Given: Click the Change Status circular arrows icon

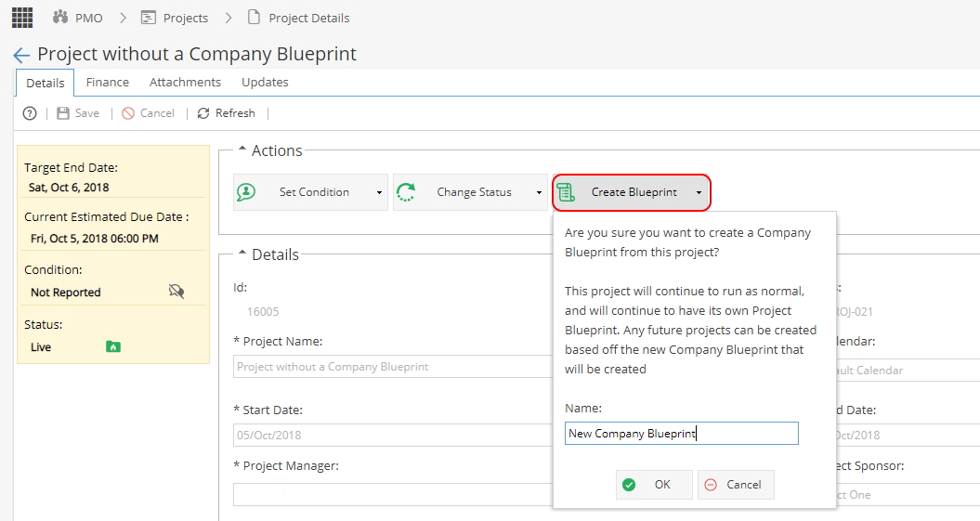Looking at the screenshot, I should click(x=406, y=192).
